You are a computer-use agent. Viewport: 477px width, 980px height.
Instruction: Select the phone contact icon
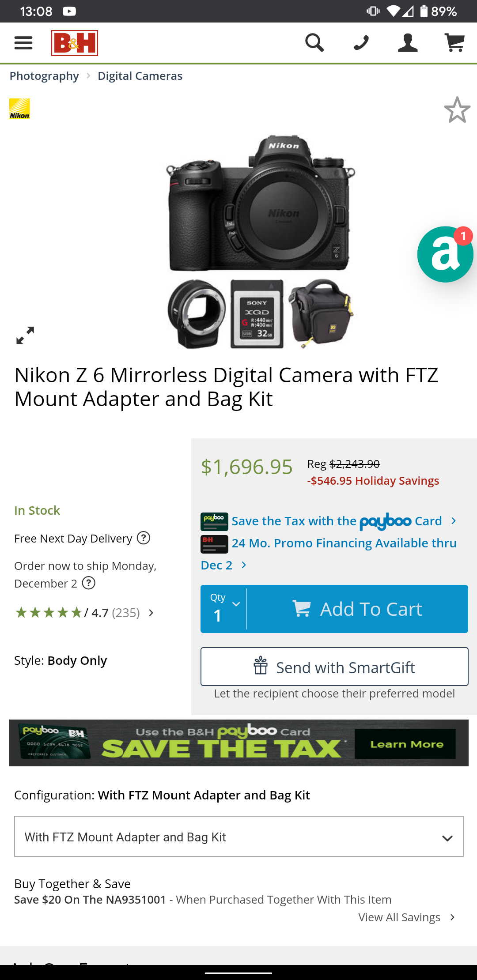(x=361, y=42)
